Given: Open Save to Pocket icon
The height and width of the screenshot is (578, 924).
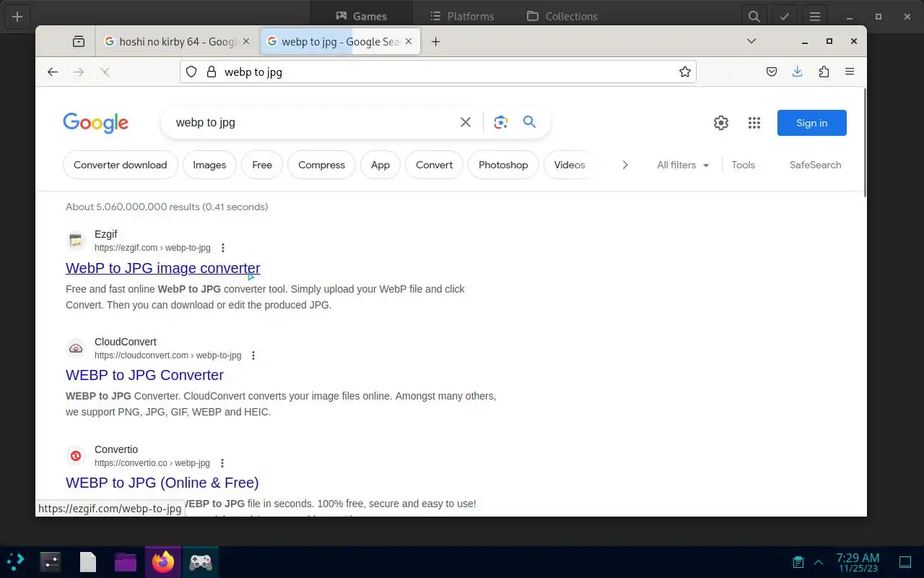Looking at the screenshot, I should 772,72.
